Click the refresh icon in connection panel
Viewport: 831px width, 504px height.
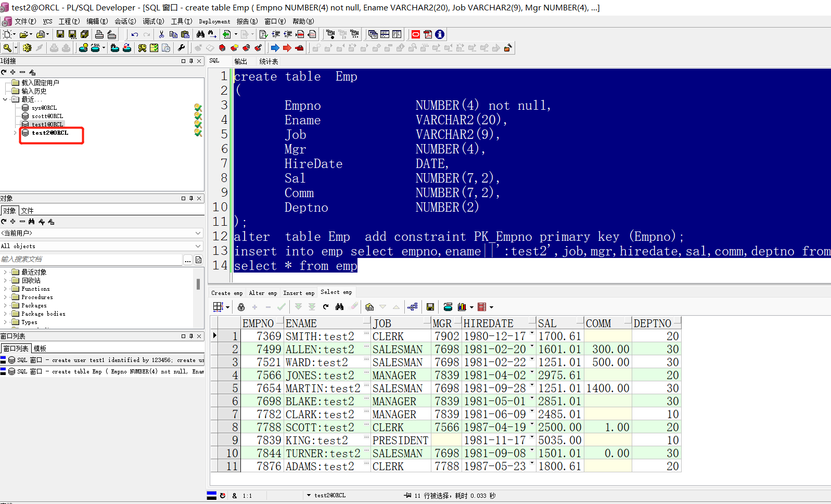[4, 72]
